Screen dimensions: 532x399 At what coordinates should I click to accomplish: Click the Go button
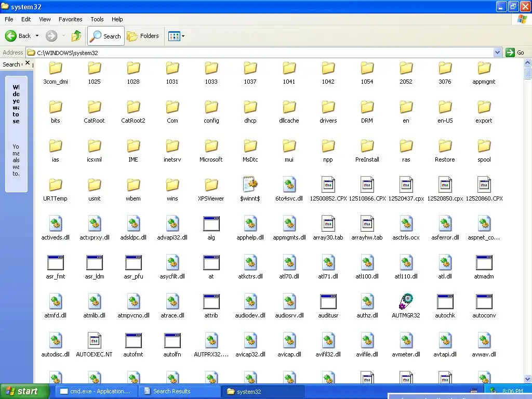tap(515, 52)
